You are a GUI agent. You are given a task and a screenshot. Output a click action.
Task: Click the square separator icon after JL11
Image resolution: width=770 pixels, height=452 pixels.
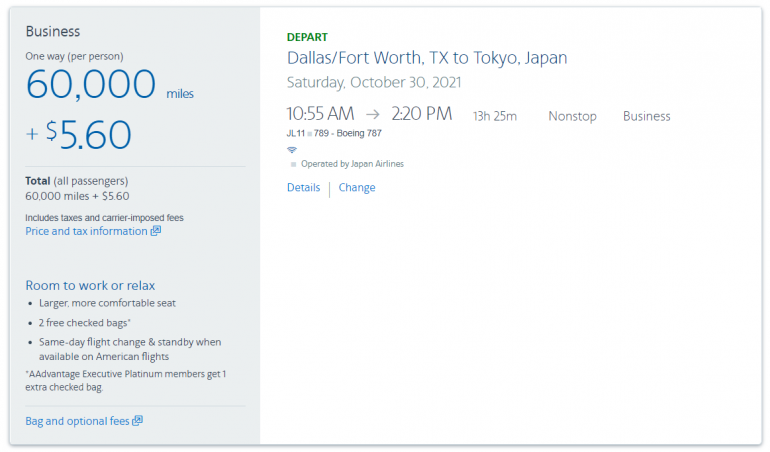[312, 133]
